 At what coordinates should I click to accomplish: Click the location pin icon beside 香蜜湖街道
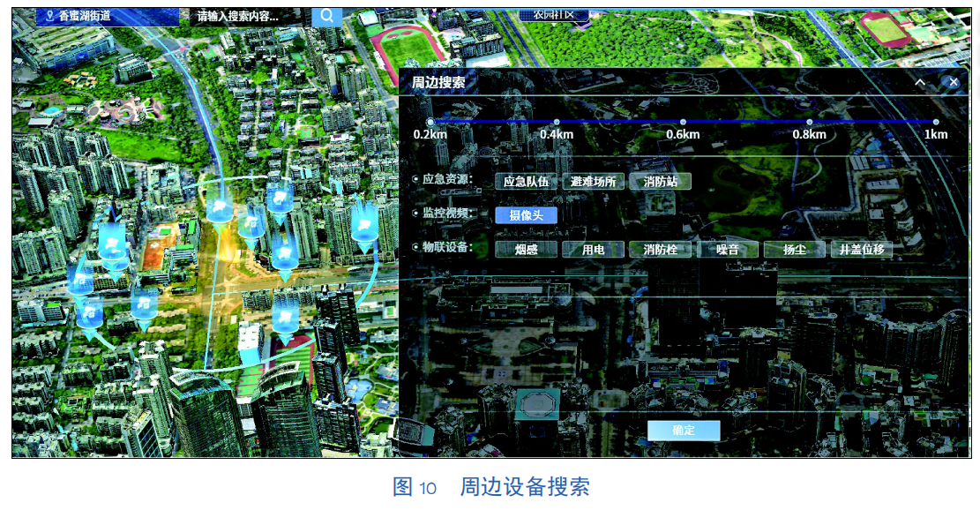[x=49, y=16]
